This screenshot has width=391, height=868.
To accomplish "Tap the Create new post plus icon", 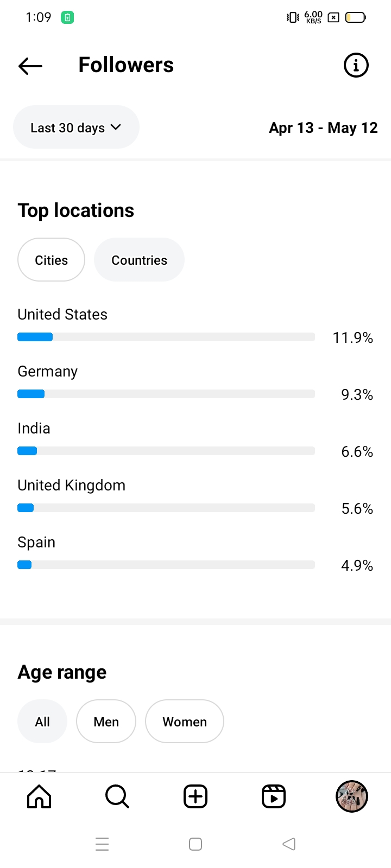I will (x=195, y=796).
